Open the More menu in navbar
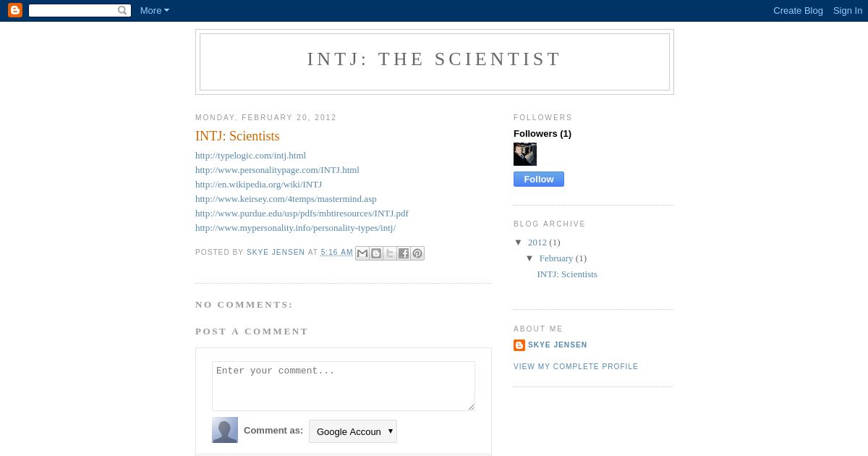Image resolution: width=868 pixels, height=456 pixels. pyautogui.click(x=155, y=10)
